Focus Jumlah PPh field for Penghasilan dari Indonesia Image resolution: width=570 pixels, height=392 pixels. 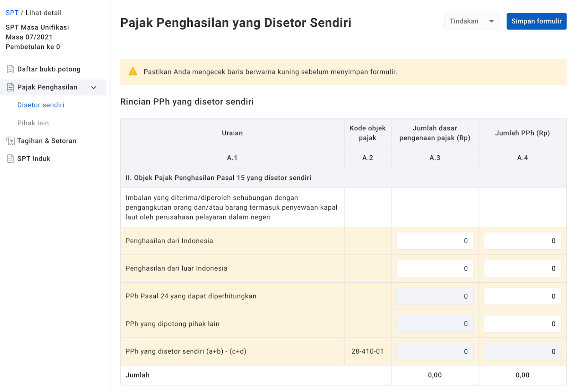(522, 241)
